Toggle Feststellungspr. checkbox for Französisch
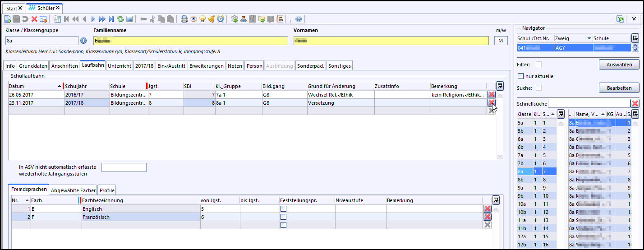The height and width of the screenshot is (250, 644). click(283, 217)
